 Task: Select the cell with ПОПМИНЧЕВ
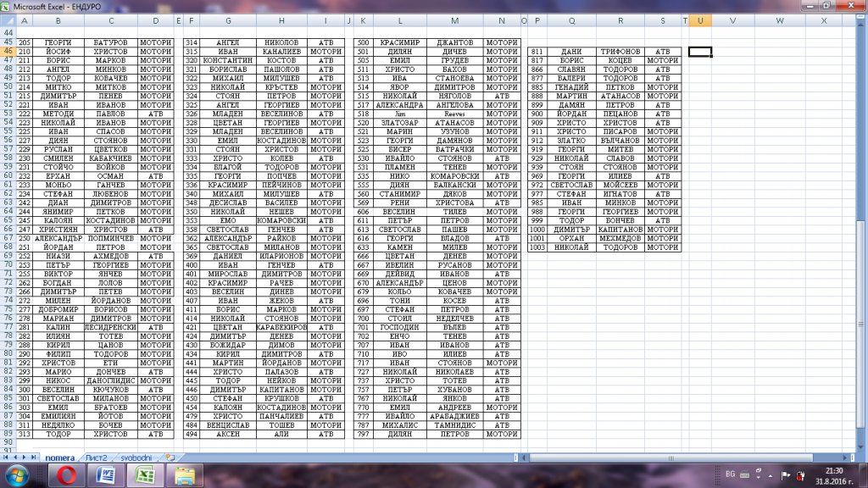click(x=111, y=238)
